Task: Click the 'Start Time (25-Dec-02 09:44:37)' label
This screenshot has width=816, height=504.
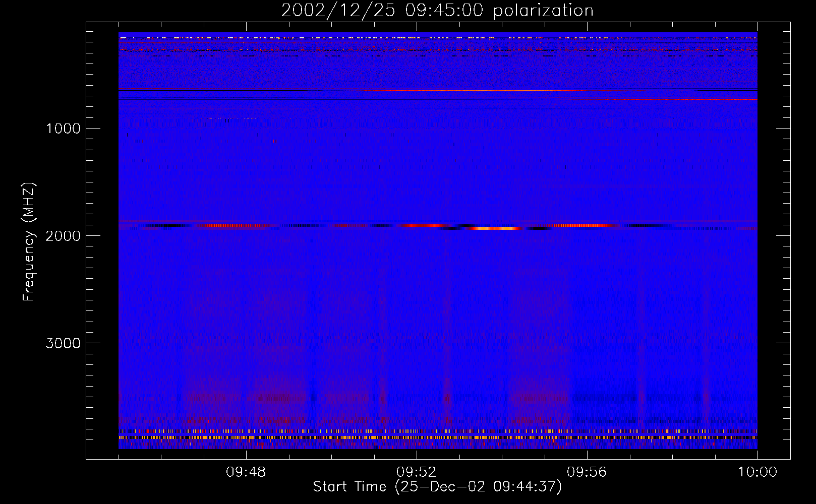Action: point(437,487)
